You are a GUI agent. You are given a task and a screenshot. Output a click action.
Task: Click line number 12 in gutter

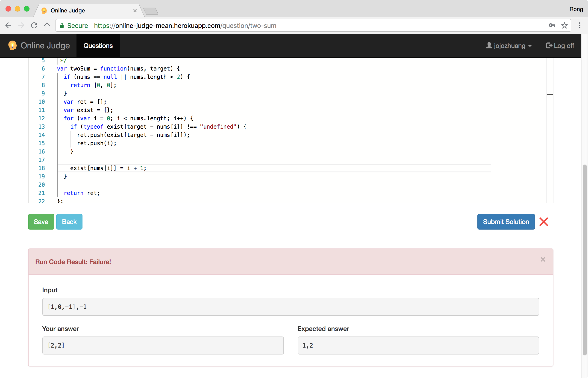point(41,118)
